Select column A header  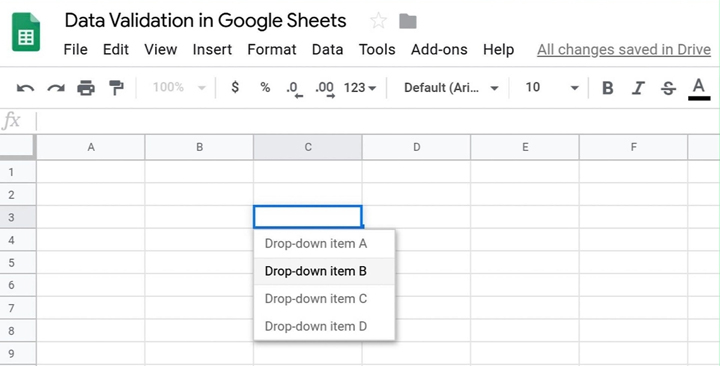click(x=91, y=147)
